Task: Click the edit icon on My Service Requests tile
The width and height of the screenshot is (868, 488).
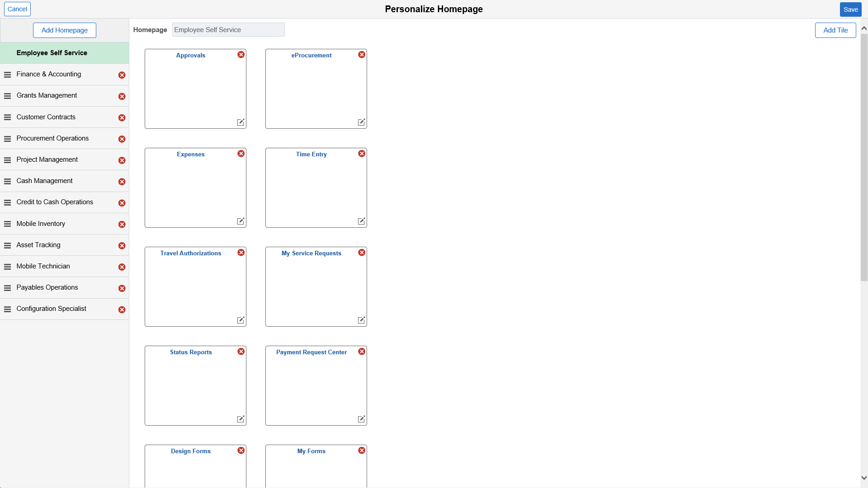Action: click(361, 320)
